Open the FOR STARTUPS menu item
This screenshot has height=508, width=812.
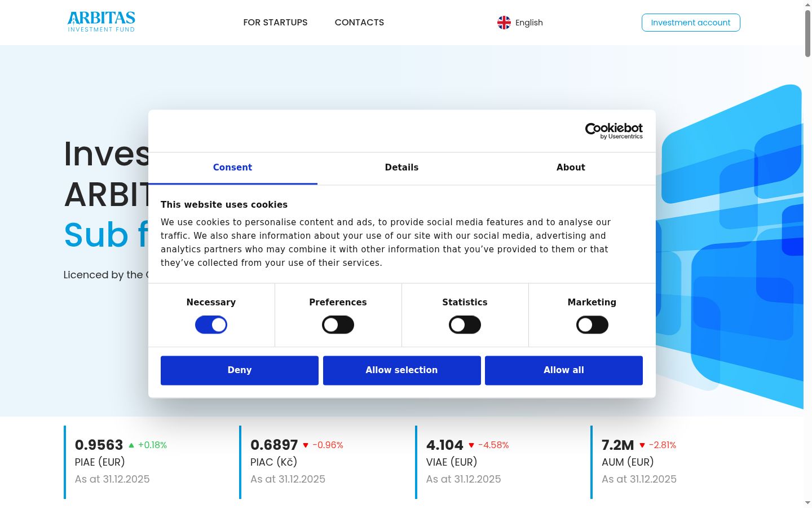click(275, 23)
